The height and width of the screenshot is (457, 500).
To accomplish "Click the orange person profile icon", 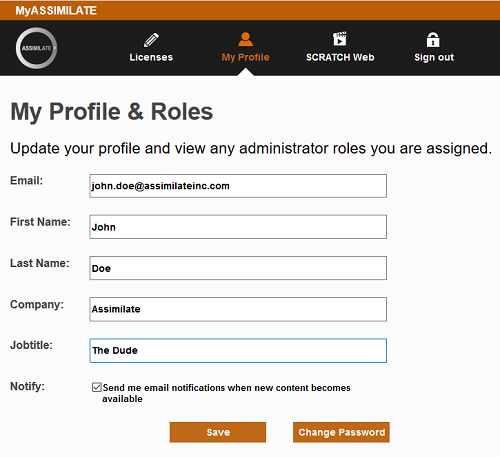I will tap(246, 39).
